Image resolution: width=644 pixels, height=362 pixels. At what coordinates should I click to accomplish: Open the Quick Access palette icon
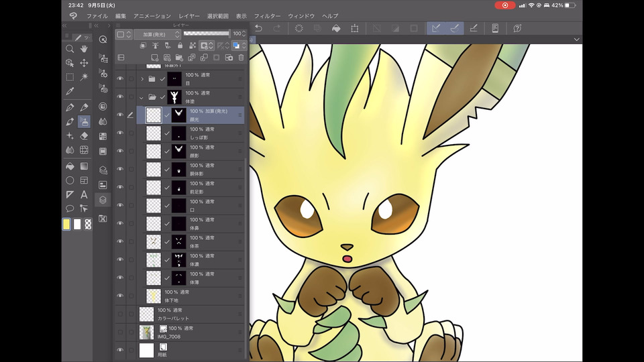[x=103, y=40]
